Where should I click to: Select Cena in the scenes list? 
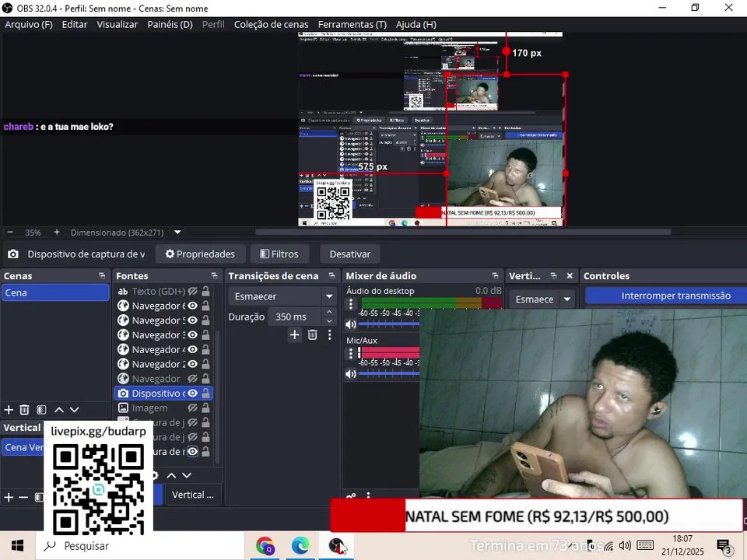pos(55,292)
